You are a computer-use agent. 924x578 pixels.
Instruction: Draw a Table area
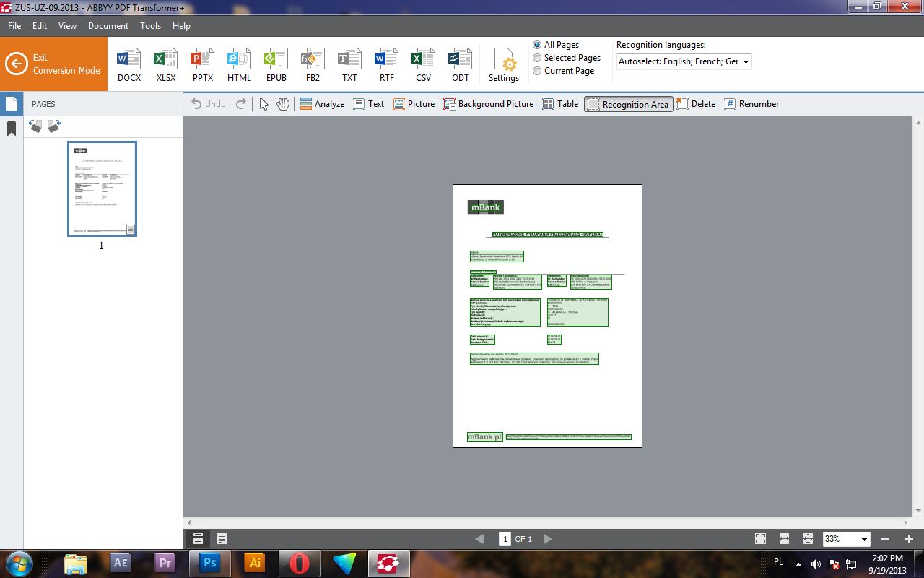pyautogui.click(x=560, y=104)
